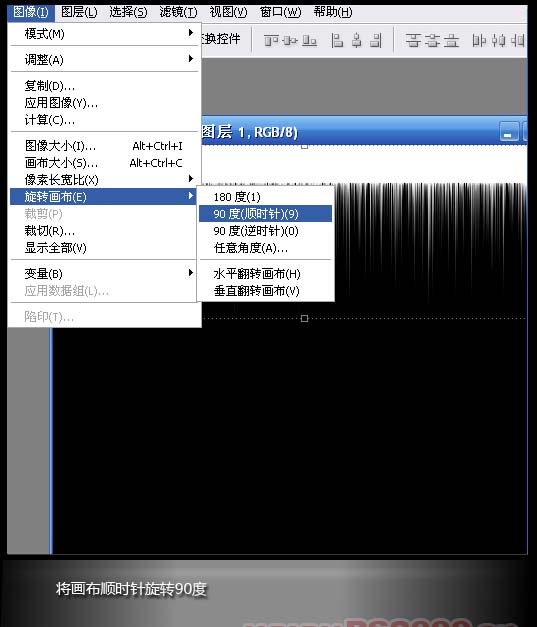Screen dimensions: 537x627
Task: Select 90 度(逆时针)(0) rotation
Action: click(266, 231)
